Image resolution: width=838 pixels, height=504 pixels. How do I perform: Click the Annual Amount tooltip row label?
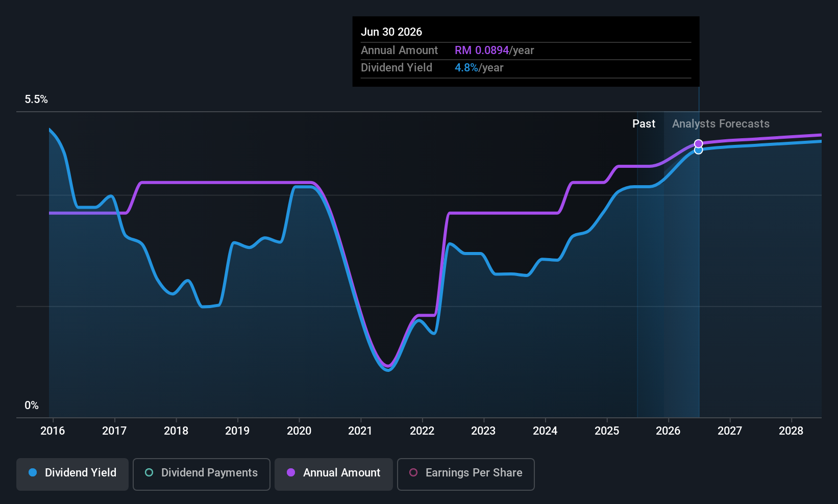pos(399,51)
